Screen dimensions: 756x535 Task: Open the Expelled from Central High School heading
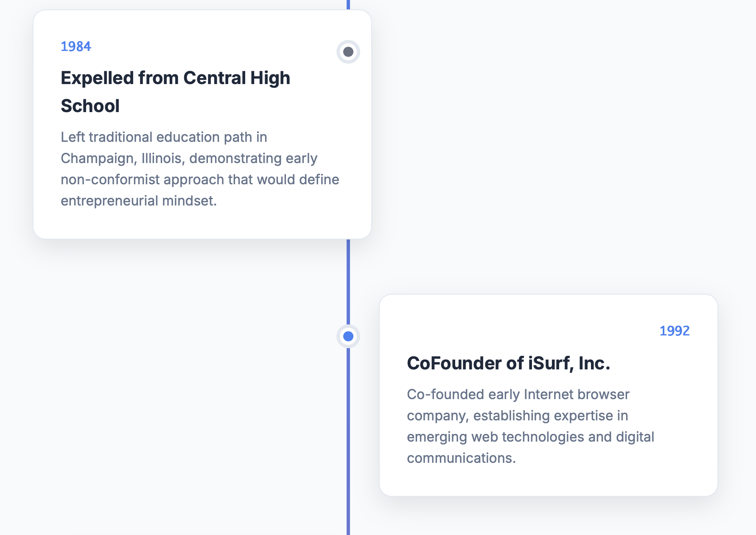176,92
